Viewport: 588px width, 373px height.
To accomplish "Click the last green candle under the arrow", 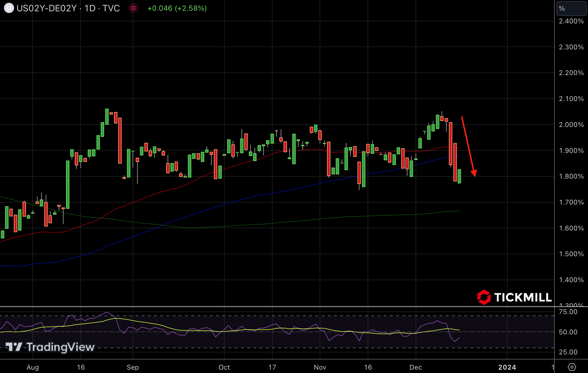I will (459, 176).
